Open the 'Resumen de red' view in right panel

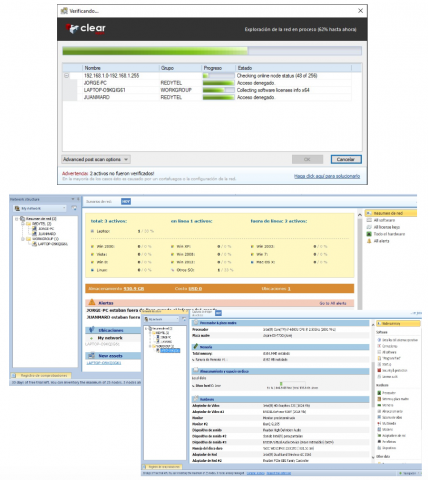(391, 213)
